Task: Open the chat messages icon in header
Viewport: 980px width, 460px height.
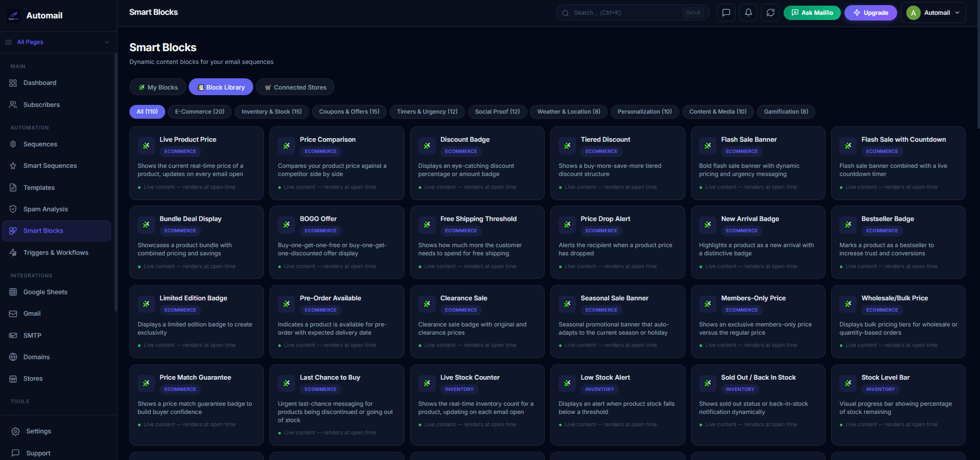Action: (x=726, y=13)
